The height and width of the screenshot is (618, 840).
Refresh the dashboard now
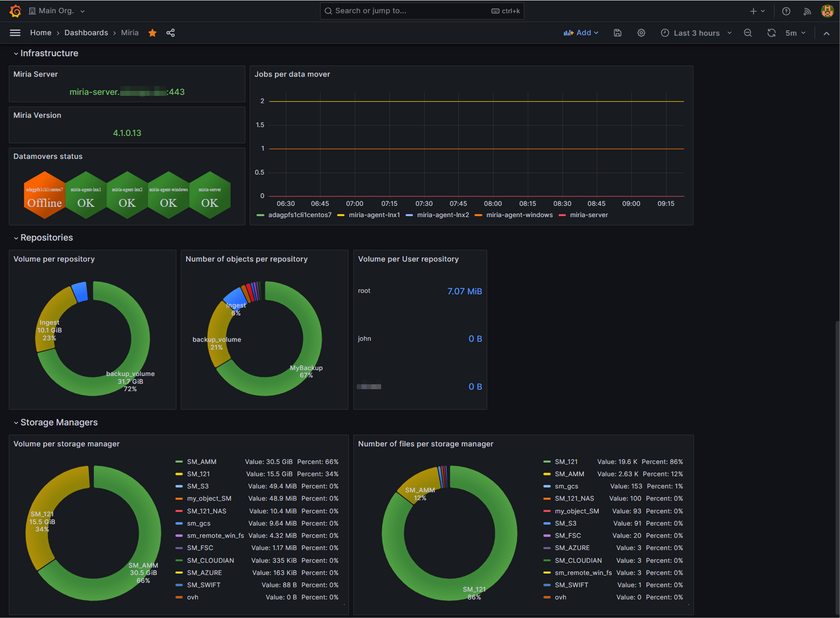point(771,33)
